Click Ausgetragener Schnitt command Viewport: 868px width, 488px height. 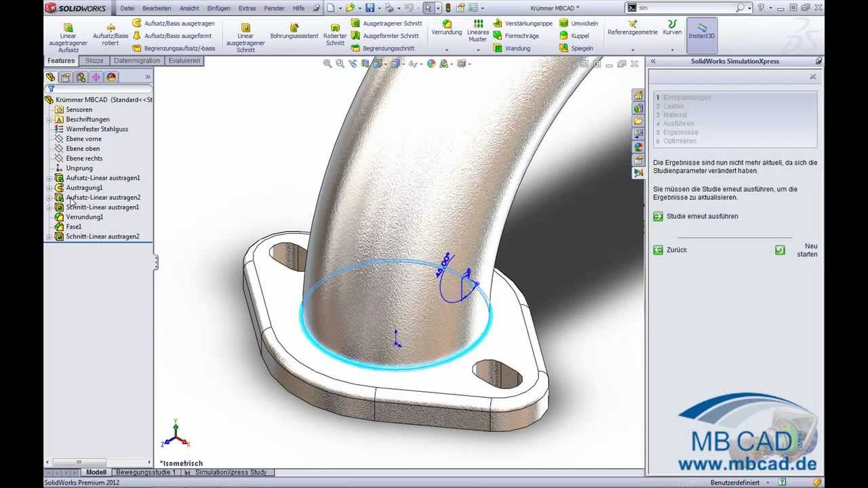387,23
